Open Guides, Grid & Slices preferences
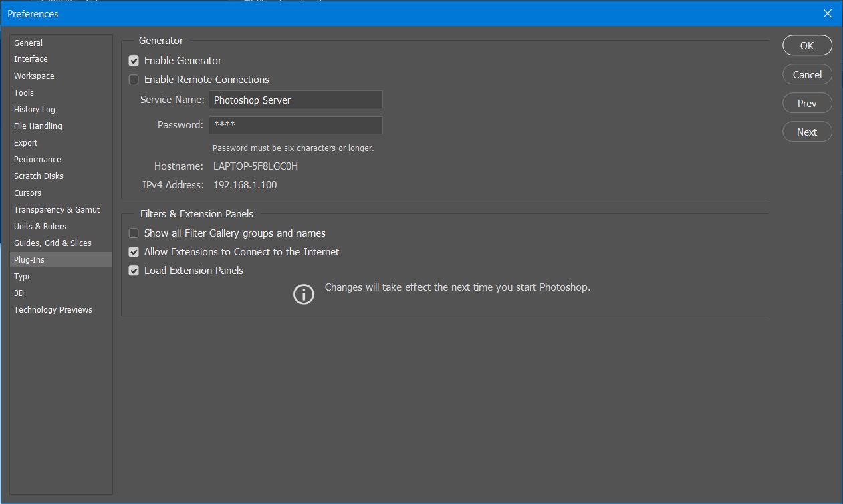Screen dimensions: 843x504 point(61,243)
